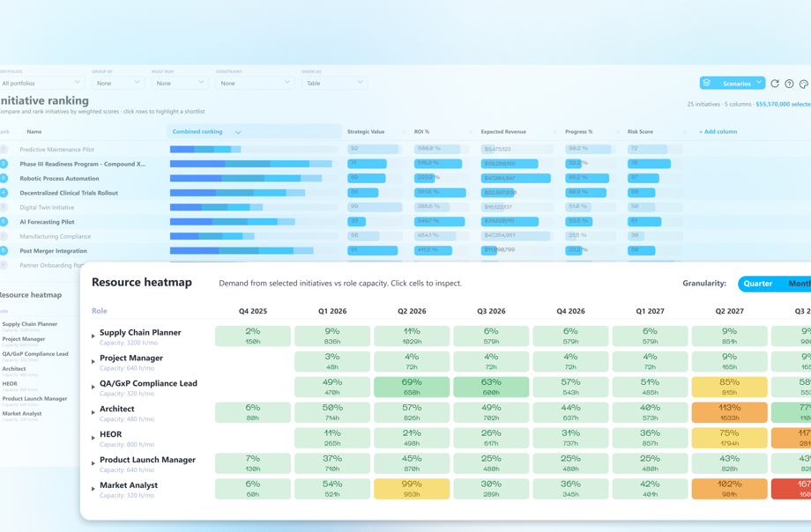Open the Combined ranking column dropdown
Screen dimensions: 811x532
tap(238, 132)
